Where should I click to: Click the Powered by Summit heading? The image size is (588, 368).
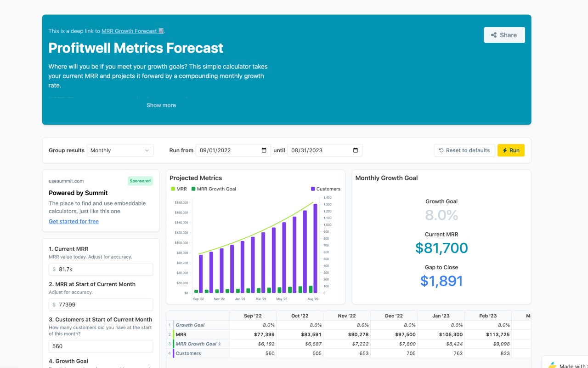point(78,193)
